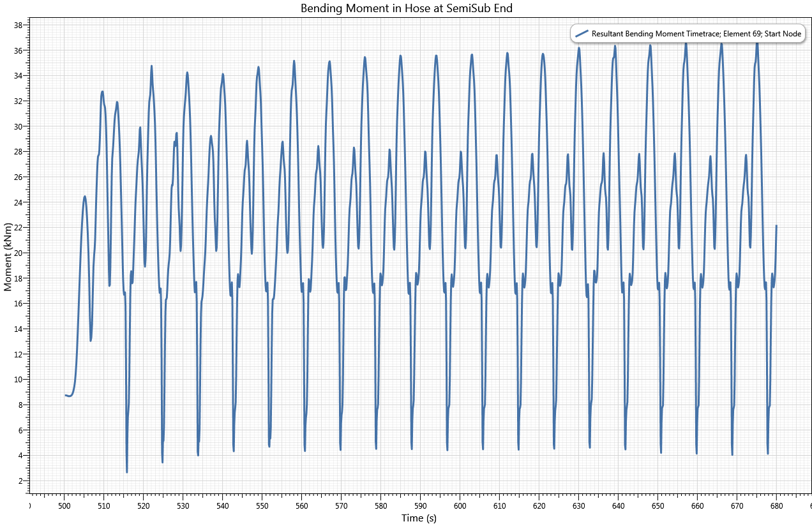Click the Moment (kNm) axis label

click(x=8, y=257)
